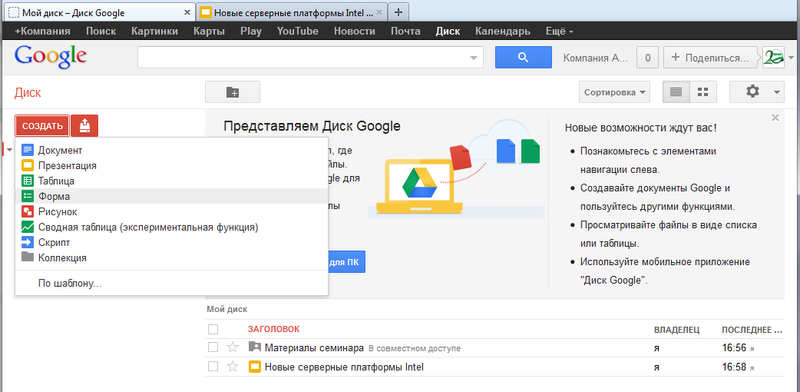Screen dimensions: 800x392
Task: Click the Скрипт arrow icon in menu
Action: [x=28, y=242]
